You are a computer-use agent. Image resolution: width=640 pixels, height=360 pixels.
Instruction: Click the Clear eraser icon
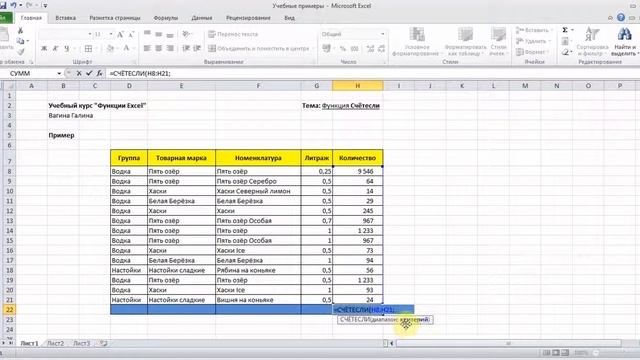pyautogui.click(x=565, y=52)
